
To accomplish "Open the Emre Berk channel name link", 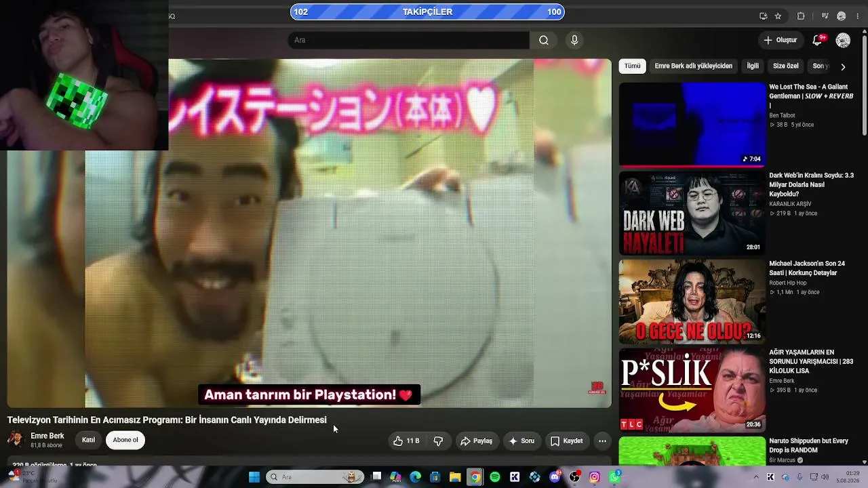I will coord(47,436).
